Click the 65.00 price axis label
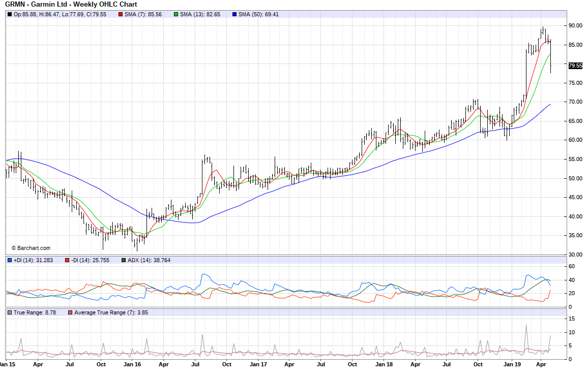 pyautogui.click(x=576, y=121)
